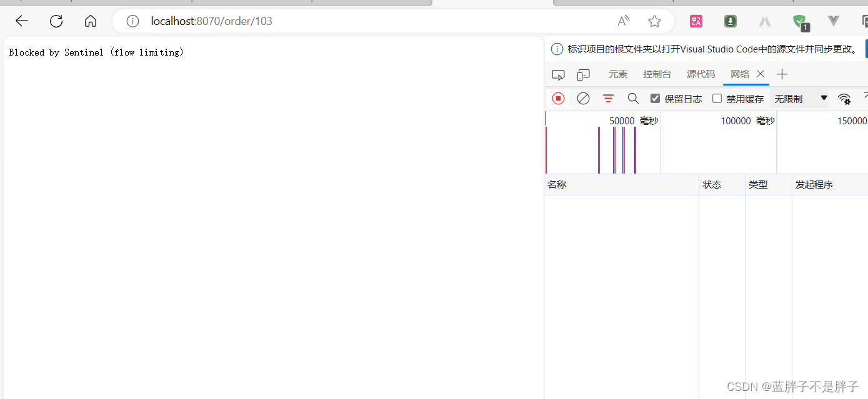Click the 50000 毫秒 timeline marker
This screenshot has width=868, height=399.
pos(634,121)
